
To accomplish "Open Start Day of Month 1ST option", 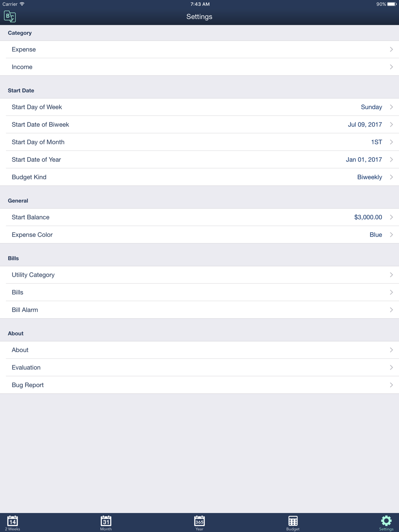I will coord(199,142).
